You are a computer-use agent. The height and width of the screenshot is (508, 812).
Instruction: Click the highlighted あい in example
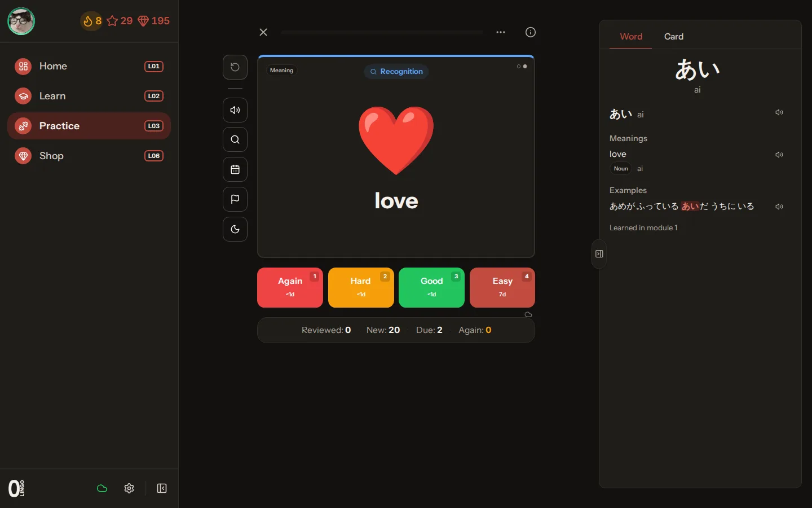[690, 207]
